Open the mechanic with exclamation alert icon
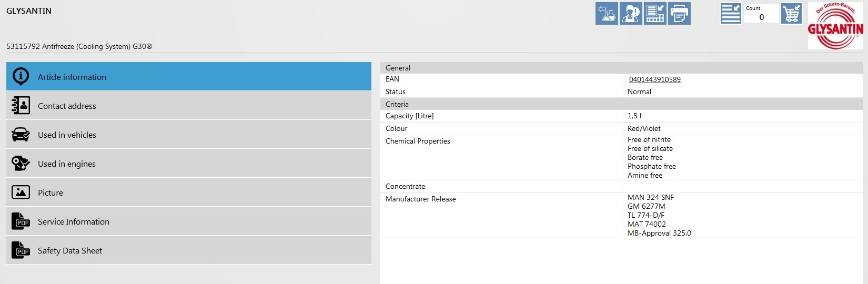The image size is (868, 284). (631, 13)
